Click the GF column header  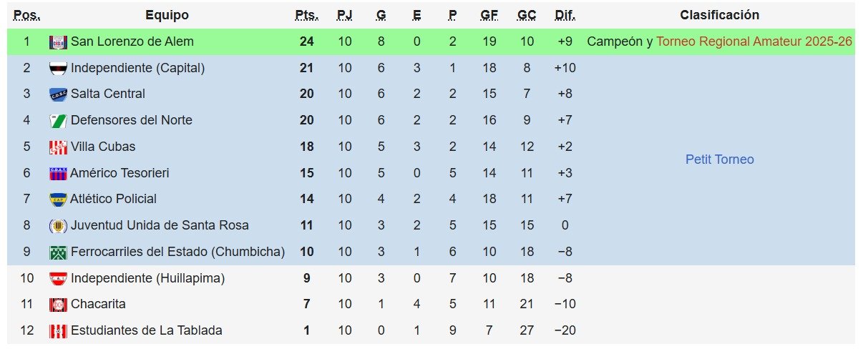click(489, 15)
